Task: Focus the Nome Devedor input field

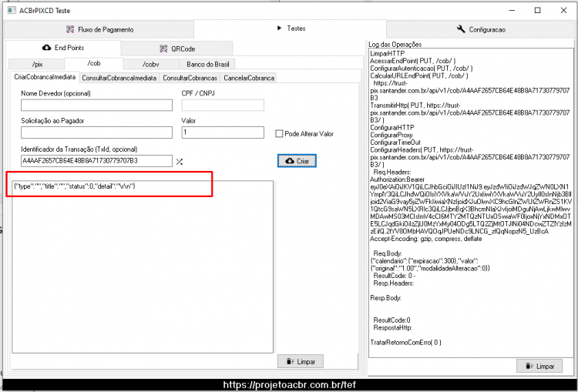Action: pos(96,105)
